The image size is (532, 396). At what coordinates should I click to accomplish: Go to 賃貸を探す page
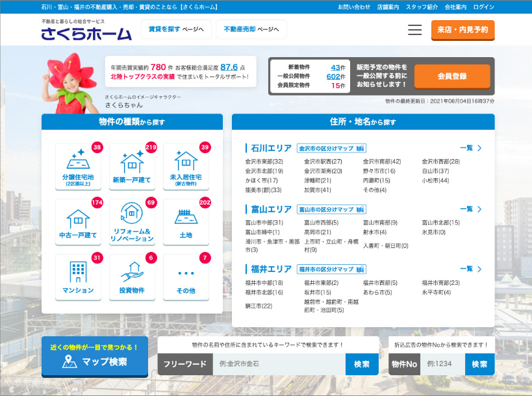[176, 29]
